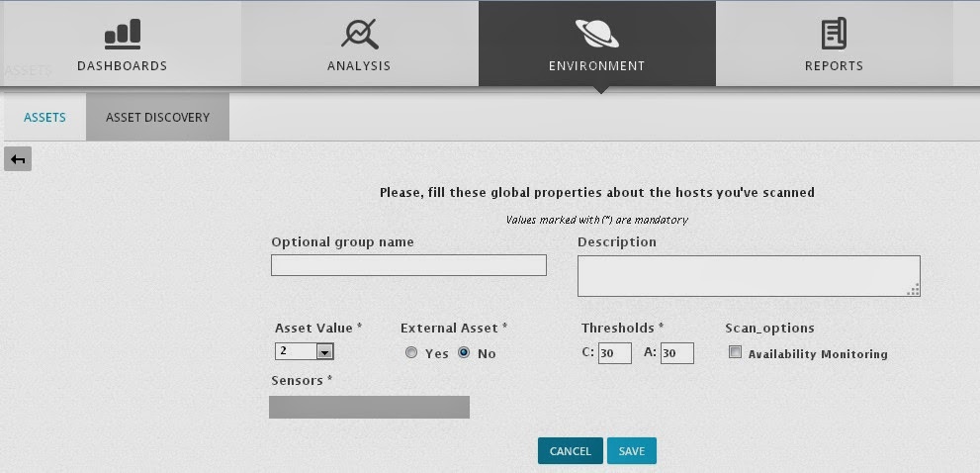Open the Dashboards menu label
Viewport: 980px width, 473px height.
[123, 66]
